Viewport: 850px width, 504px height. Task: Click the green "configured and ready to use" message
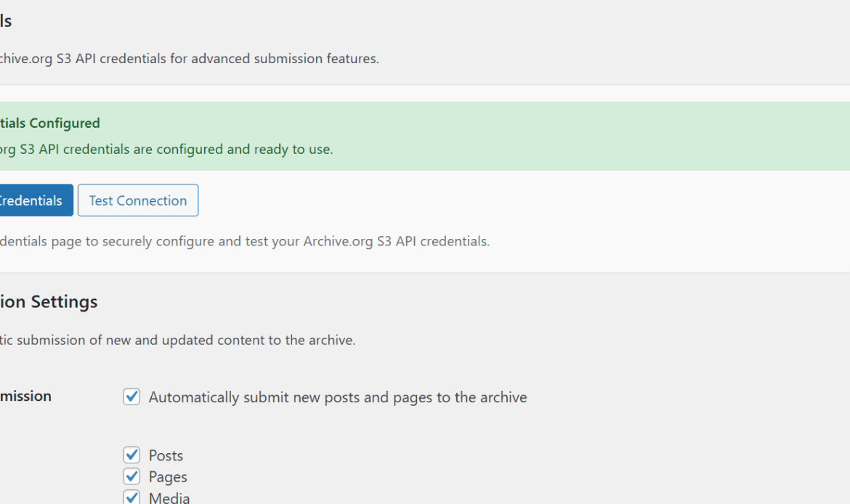pyautogui.click(x=167, y=150)
